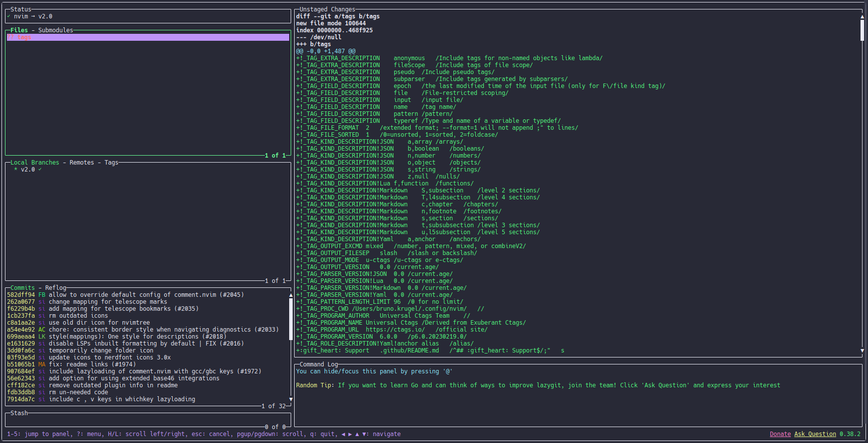Click the version number 0.38.2
The image size is (868, 443).
[x=850, y=434]
